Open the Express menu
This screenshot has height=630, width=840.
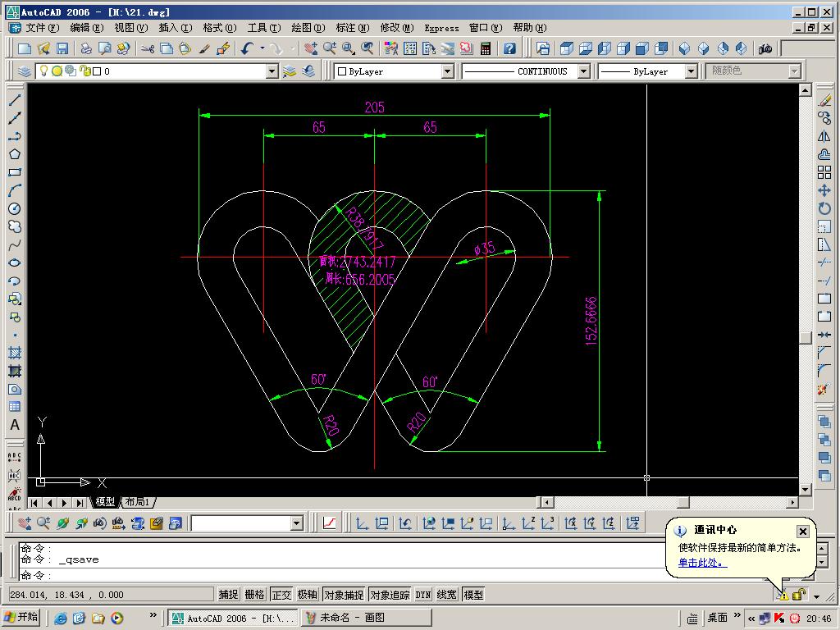pos(441,28)
